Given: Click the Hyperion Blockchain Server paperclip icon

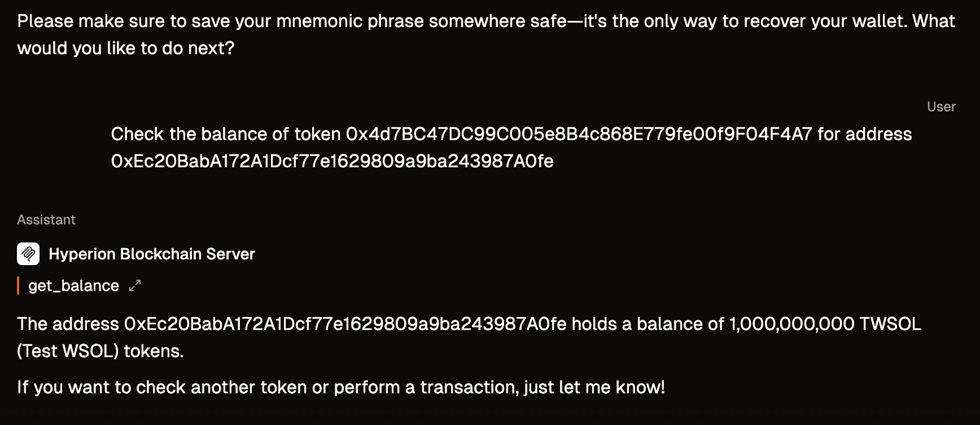Looking at the screenshot, I should point(28,254).
